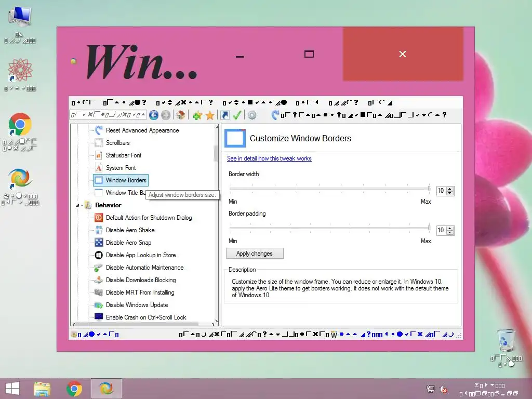Screen dimensions: 532x399
Task: Click the tree panel scroll down arrow
Action: coord(217,320)
